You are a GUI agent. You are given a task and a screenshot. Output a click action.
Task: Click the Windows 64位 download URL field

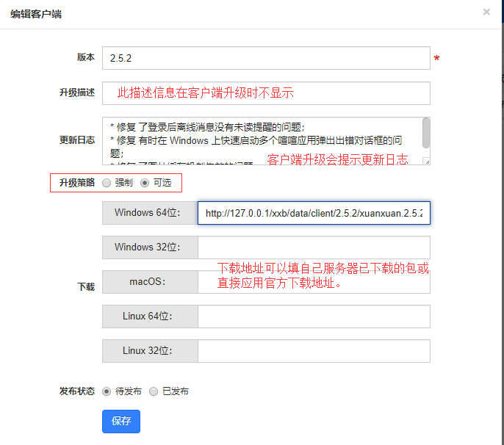[314, 213]
